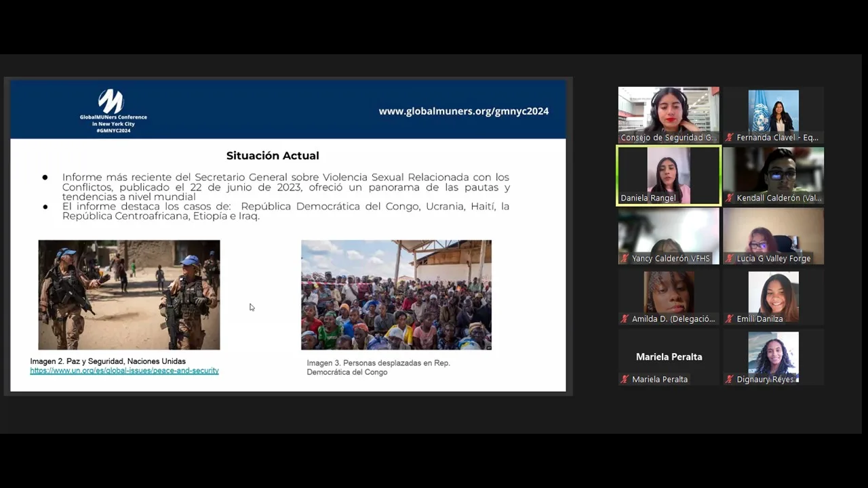Click the globalmuners.org/gmnyc2024 web address
This screenshot has height=488, width=868.
pos(463,111)
